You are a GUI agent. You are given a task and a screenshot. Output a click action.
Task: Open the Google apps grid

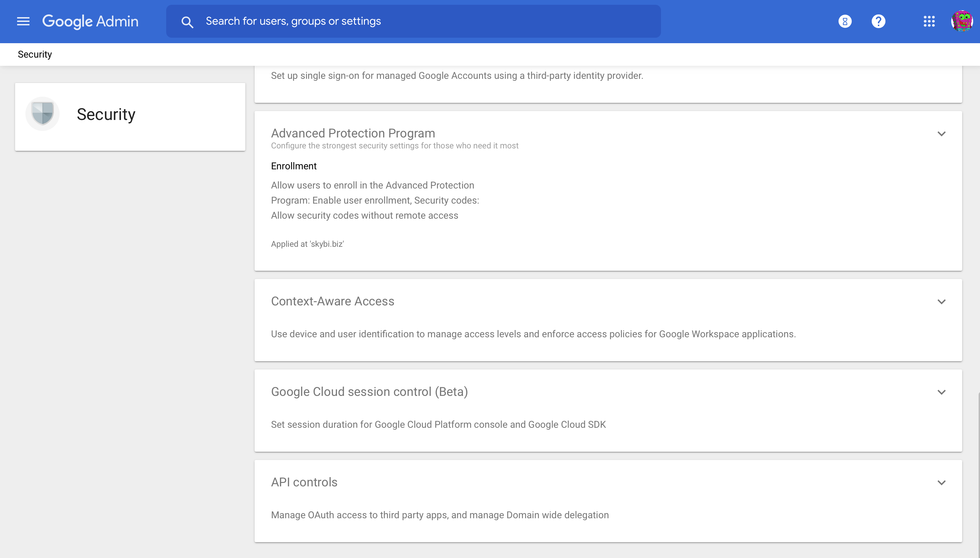click(929, 22)
